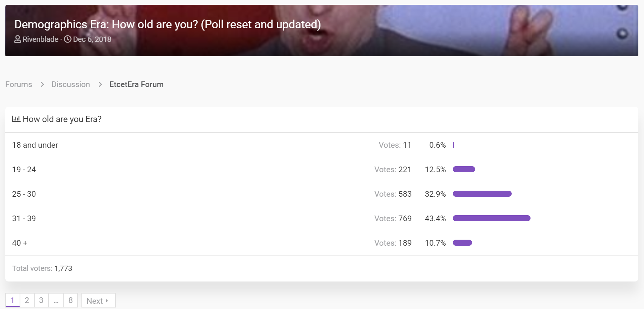Click the 25 - 30 poll option
Screen dimensions: 644x309
pos(24,194)
